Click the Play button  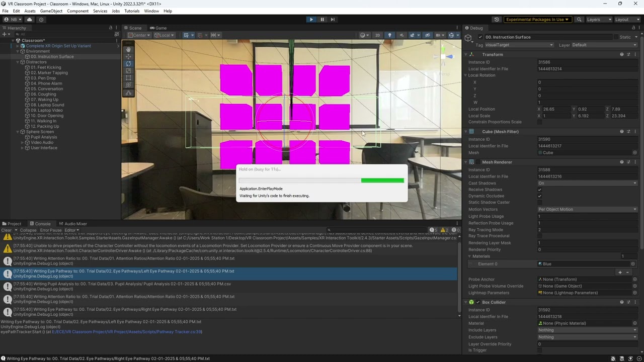click(311, 20)
